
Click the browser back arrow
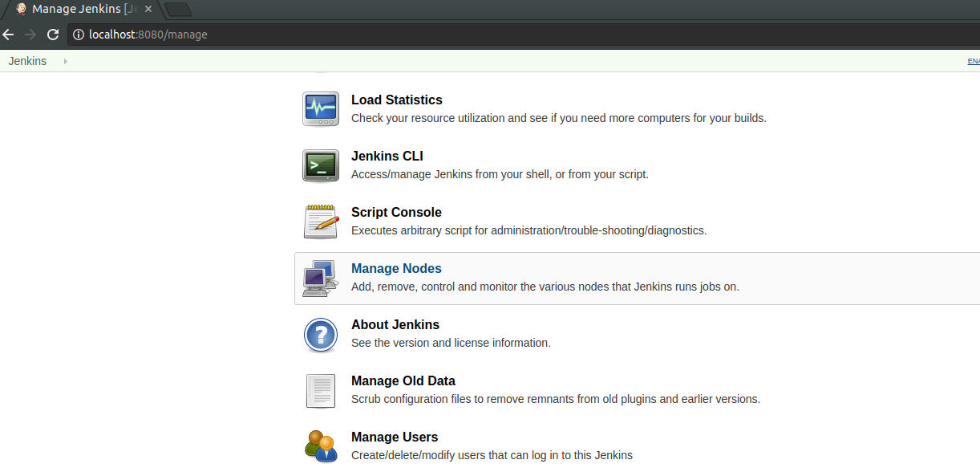coord(9,35)
